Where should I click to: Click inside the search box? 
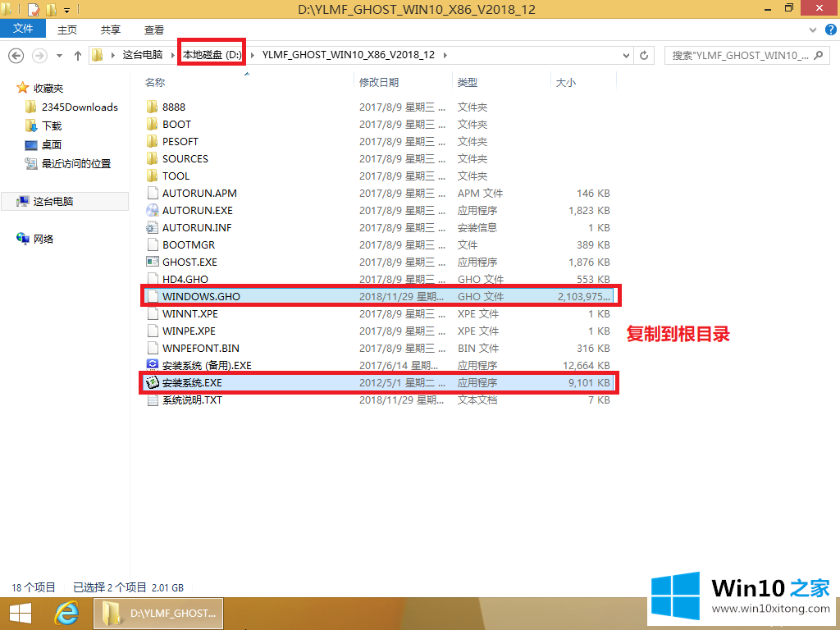(739, 55)
